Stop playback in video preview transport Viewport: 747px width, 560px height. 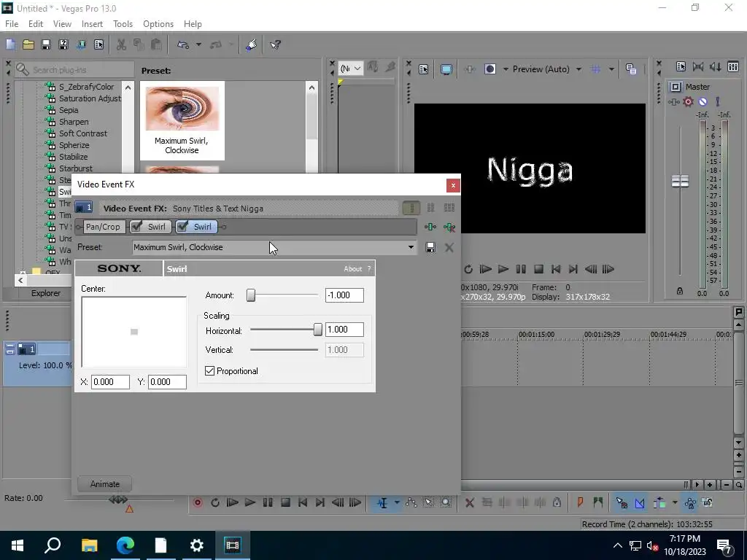pyautogui.click(x=539, y=269)
